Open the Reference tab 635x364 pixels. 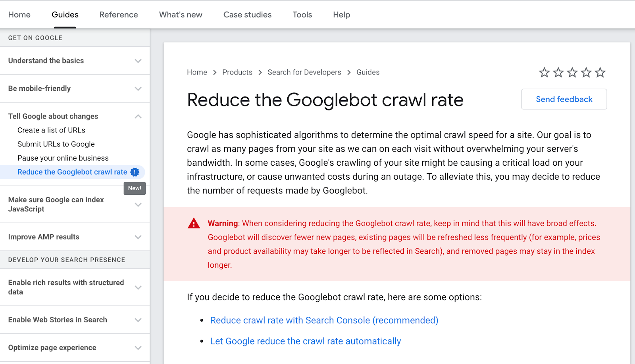(x=119, y=15)
